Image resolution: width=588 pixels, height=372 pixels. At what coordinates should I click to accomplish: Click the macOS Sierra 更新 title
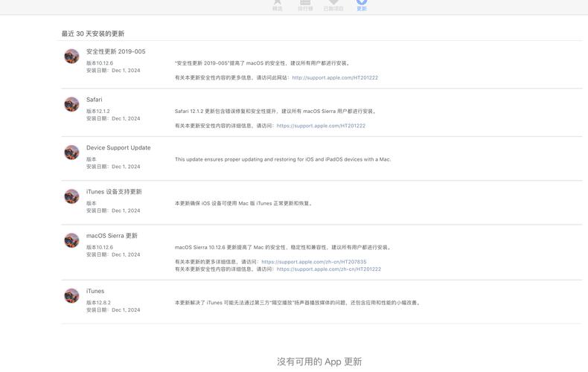tap(112, 236)
